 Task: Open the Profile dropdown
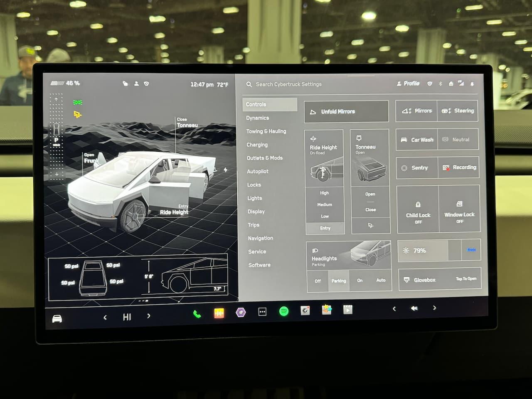408,84
